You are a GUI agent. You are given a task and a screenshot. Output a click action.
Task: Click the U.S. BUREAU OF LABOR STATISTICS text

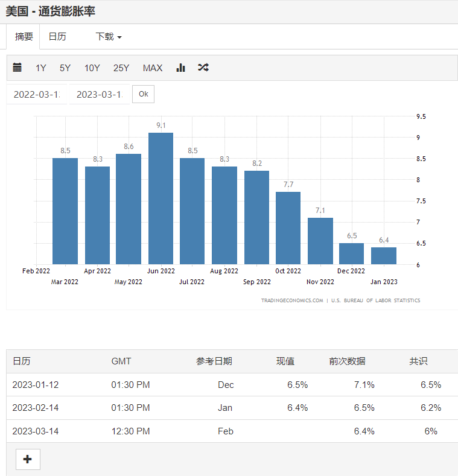click(x=376, y=300)
